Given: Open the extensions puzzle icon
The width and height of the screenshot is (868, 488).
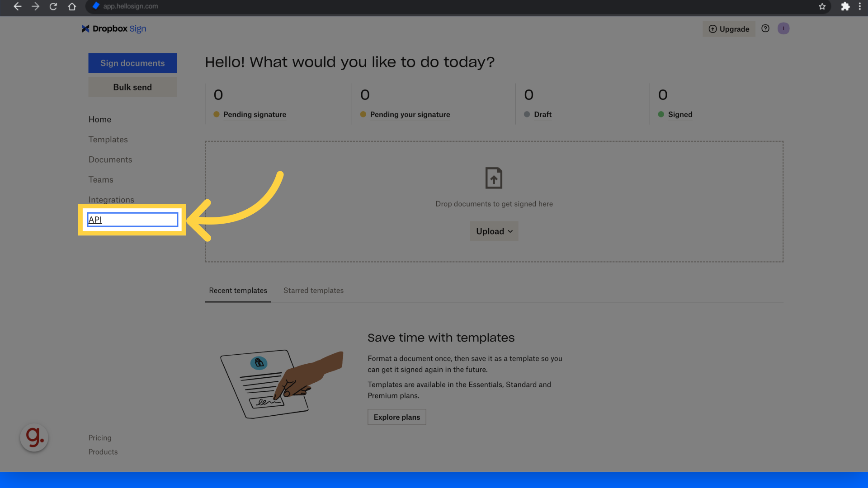Looking at the screenshot, I should coord(846,7).
